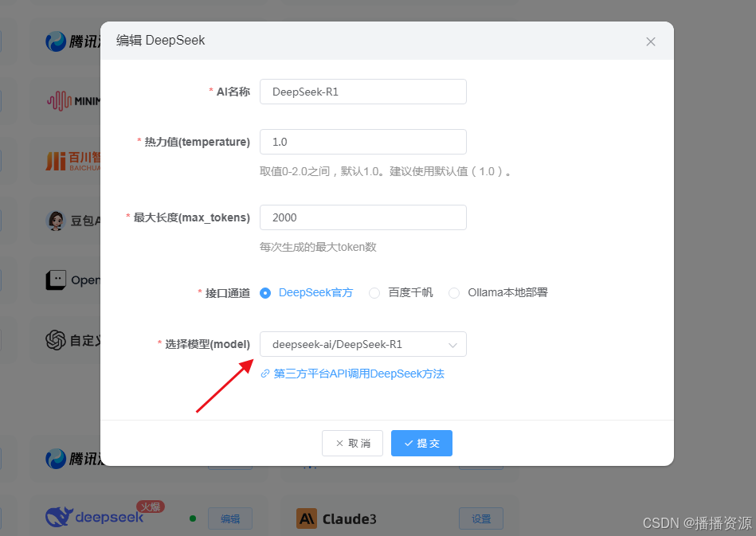Viewport: 756px width, 536px height.
Task: Click the OpenAI-style 自定义 logo in background
Action: coord(56,340)
